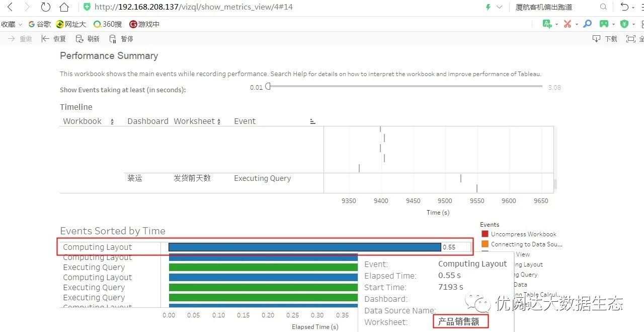
Task: Select the highlighted Computing Layout event bar
Action: click(304, 247)
